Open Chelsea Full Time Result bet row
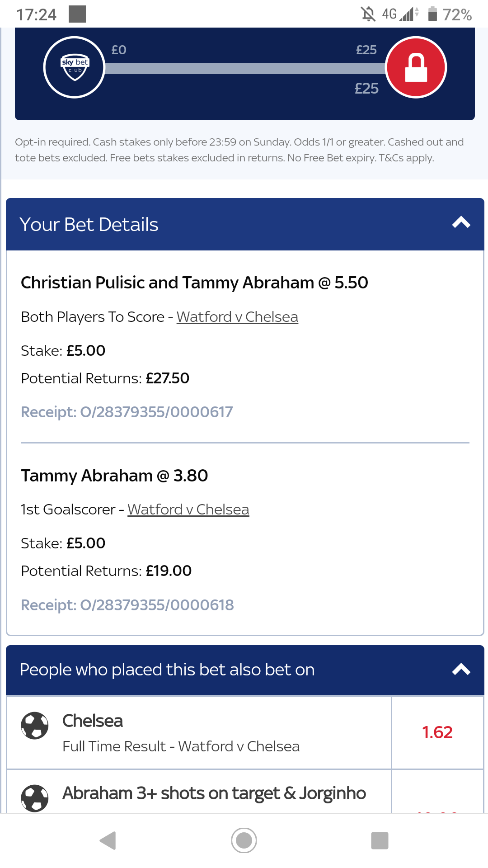 point(199,732)
